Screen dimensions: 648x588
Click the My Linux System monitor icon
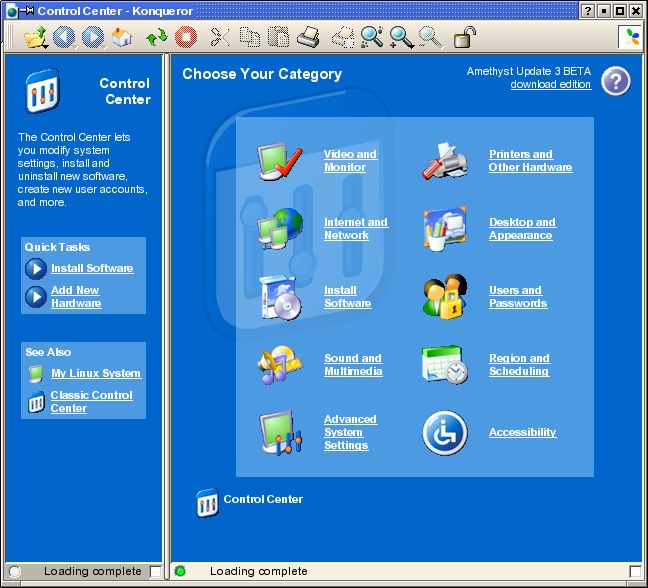click(36, 374)
